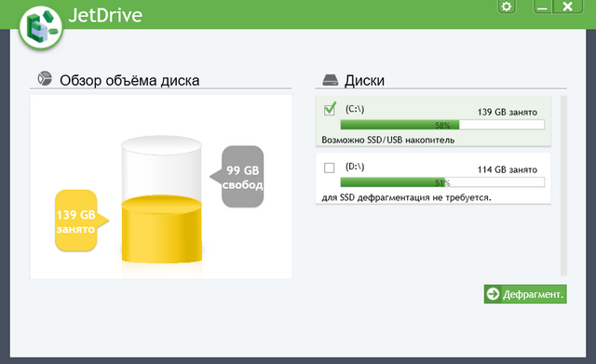Viewport: 596px width, 364px height.
Task: Open settings via the gear icon
Action: click(x=507, y=7)
